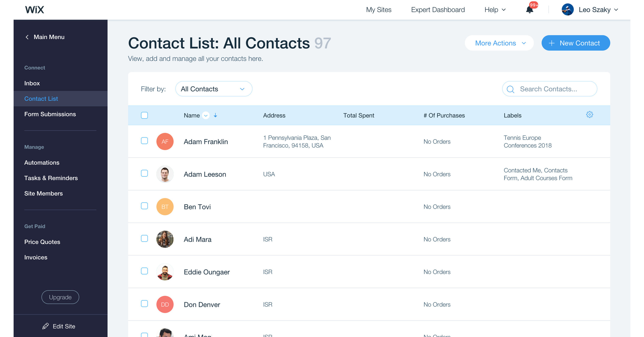
Task: Click the Main Menu back arrow icon
Action: [x=26, y=37]
